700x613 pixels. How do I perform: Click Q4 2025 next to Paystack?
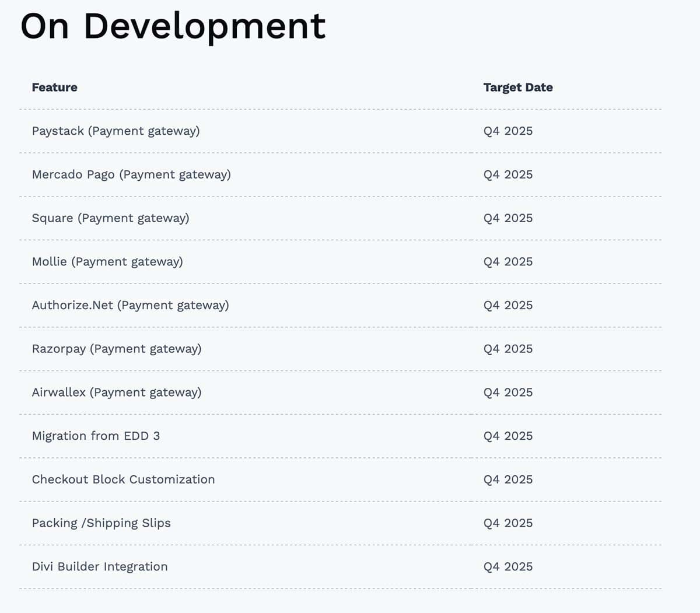[x=508, y=131]
